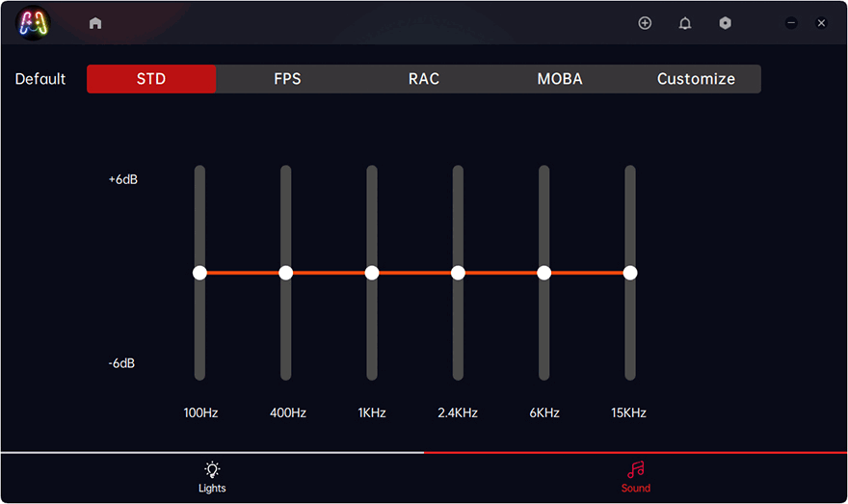Viewport: 848px width, 504px height.
Task: Click the 100Hz frequency label
Action: coord(200,412)
